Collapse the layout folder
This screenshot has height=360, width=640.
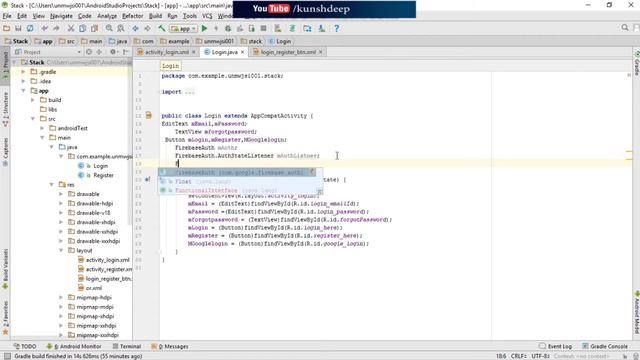pos(61,250)
